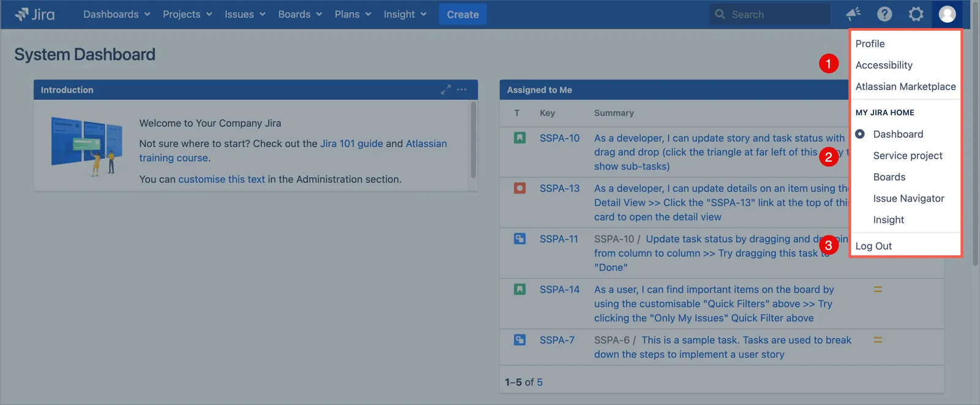Expand the Dashboards dropdown
The height and width of the screenshot is (405, 980).
pyautogui.click(x=116, y=14)
